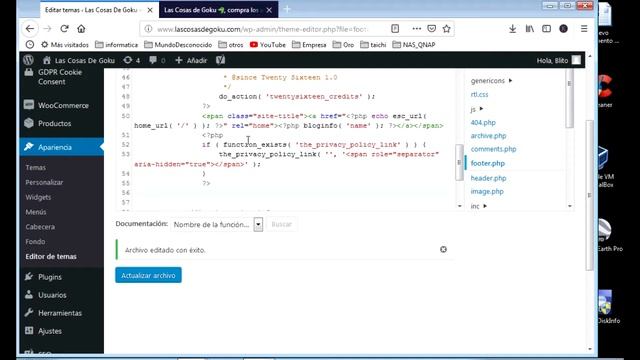Reload the page with the refresh icon
The image size is (640, 360).
[x=64, y=29]
